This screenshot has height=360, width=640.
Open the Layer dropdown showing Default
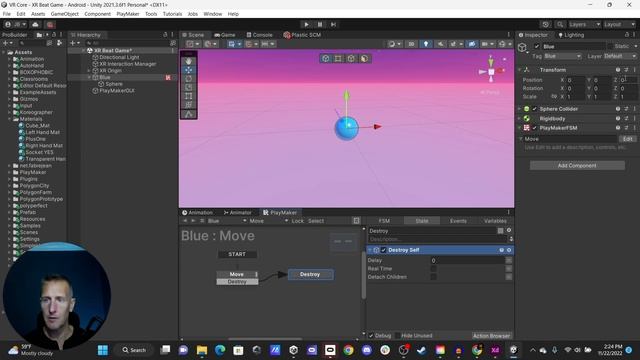coord(620,56)
